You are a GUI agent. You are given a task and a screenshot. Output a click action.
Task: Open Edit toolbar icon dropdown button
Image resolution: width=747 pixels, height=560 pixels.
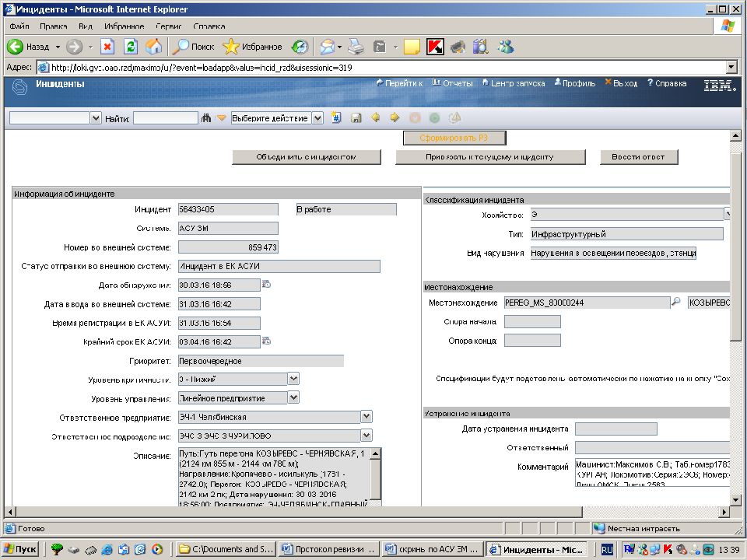395,47
